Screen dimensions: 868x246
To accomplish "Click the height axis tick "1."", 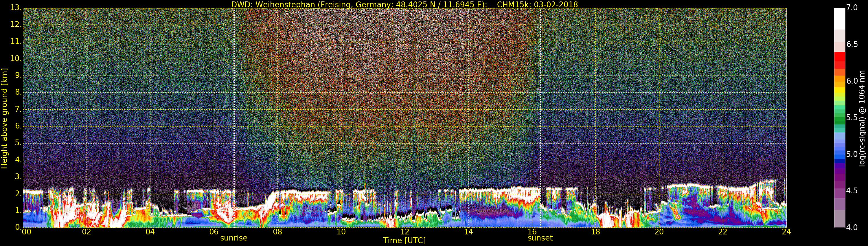I will point(18,211).
